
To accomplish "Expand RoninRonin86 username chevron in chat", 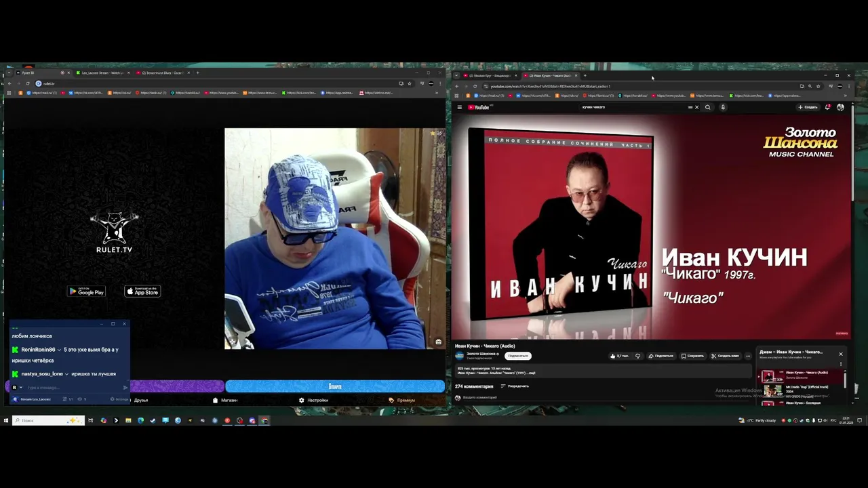I will (x=59, y=350).
